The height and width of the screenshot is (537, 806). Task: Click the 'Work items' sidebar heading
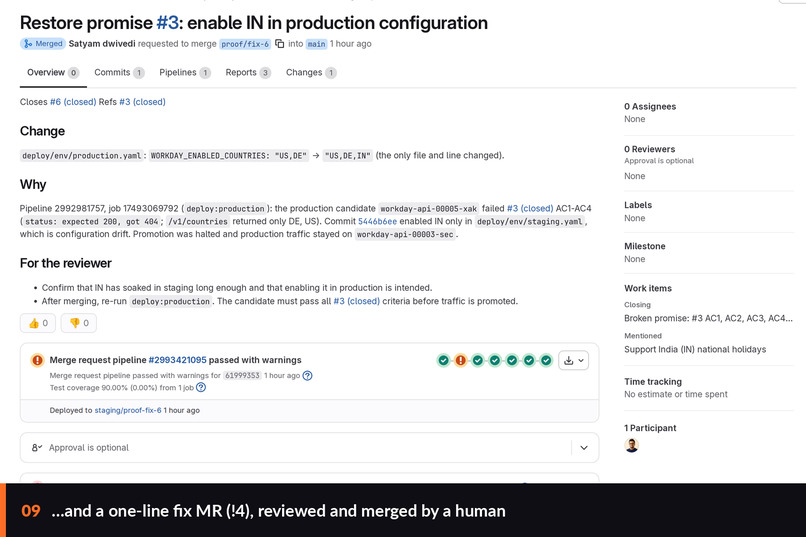pyautogui.click(x=648, y=288)
